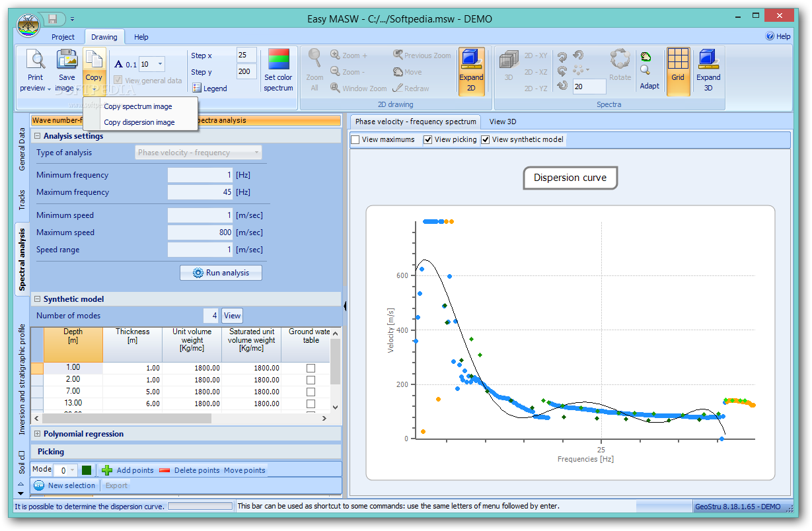812x531 pixels.
Task: Open the Help ribbon tab
Action: click(141, 37)
